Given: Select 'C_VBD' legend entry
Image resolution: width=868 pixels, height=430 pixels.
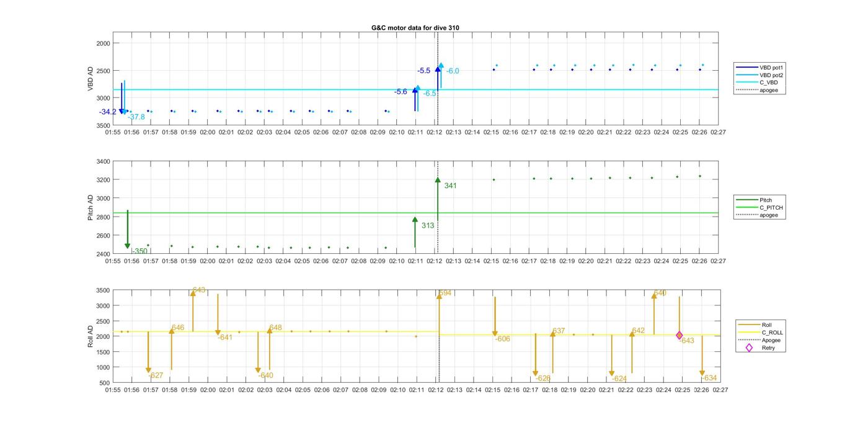Looking at the screenshot, I should pos(758,83).
